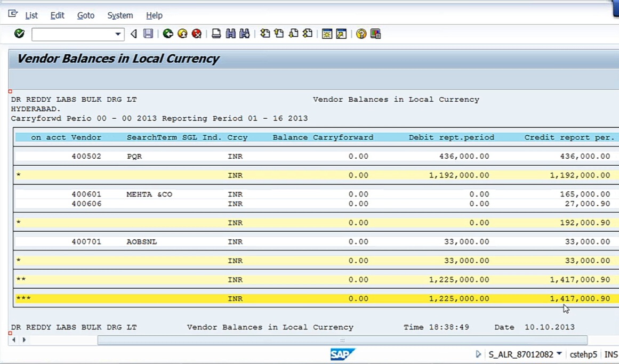The image size is (619, 364).
Task: Open the S_ALR_87012082 status bar dropdown
Action: point(559,354)
